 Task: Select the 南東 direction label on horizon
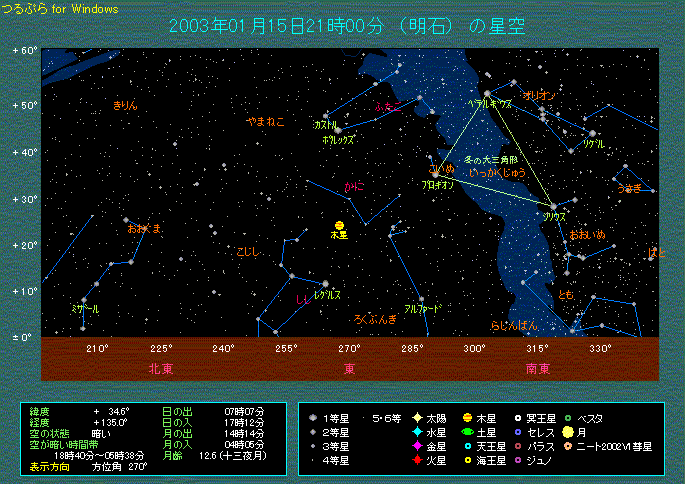538,367
